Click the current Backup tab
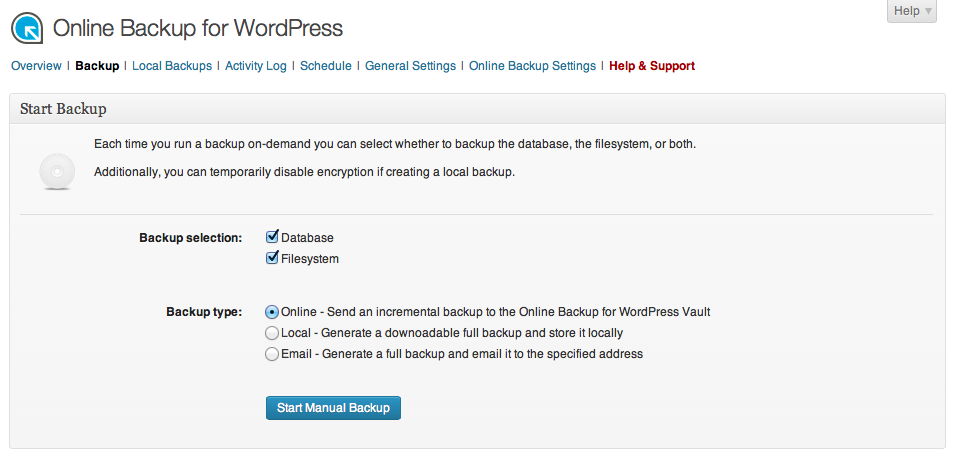Image resolution: width=955 pixels, height=458 pixels. point(97,66)
